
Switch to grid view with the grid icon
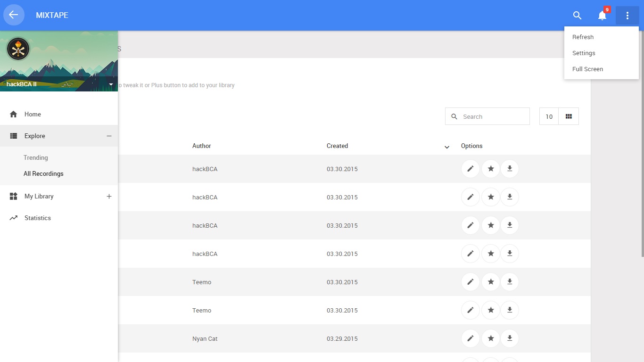point(569,116)
